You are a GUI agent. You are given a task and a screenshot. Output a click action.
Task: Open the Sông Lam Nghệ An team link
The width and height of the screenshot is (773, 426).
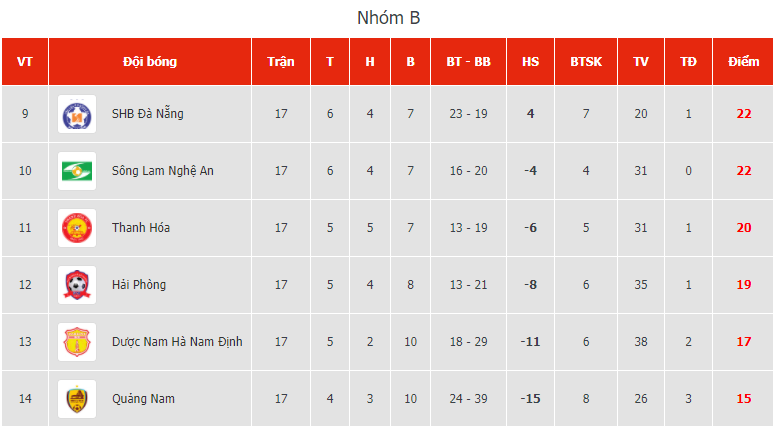163,171
